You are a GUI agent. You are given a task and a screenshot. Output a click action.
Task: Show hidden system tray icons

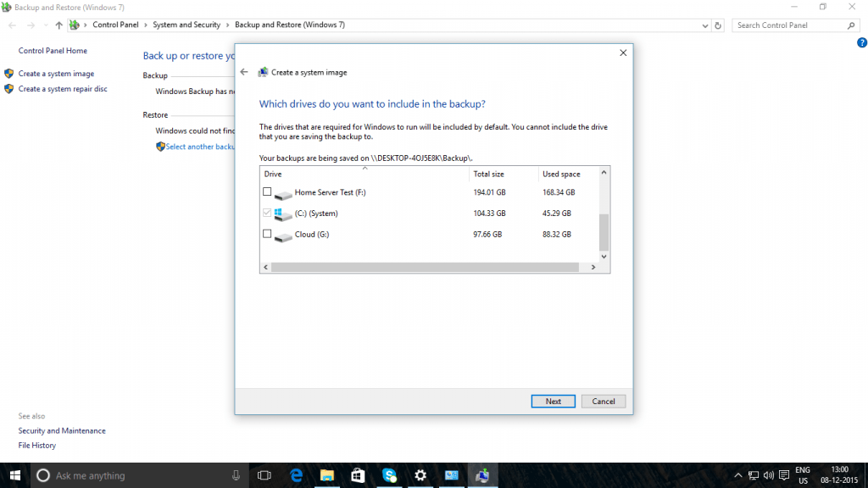pyautogui.click(x=738, y=475)
